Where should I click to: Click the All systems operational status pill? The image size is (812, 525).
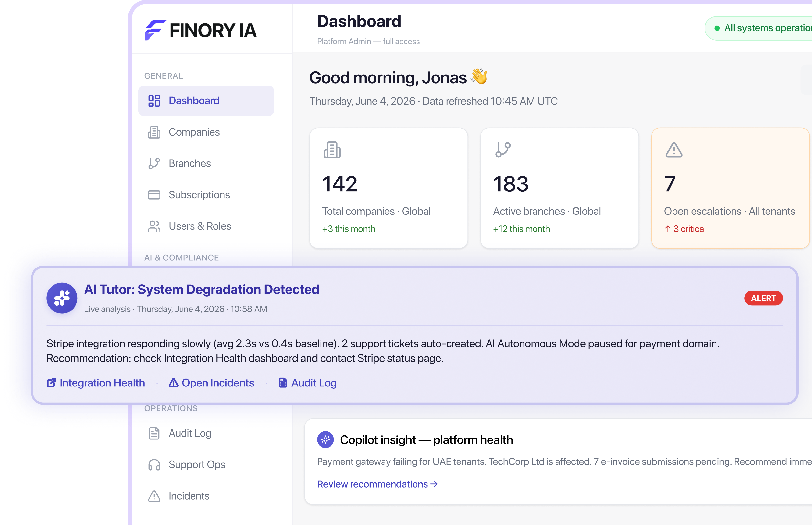point(759,28)
